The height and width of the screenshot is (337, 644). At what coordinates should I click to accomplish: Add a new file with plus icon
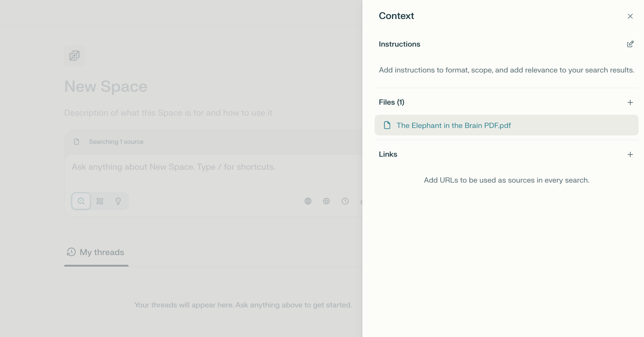tap(630, 103)
